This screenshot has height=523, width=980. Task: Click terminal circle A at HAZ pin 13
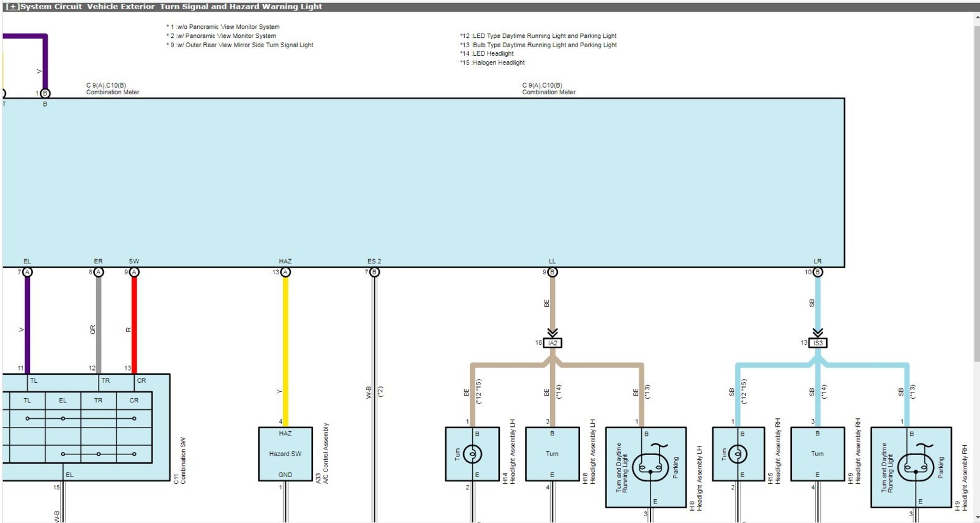click(x=285, y=272)
